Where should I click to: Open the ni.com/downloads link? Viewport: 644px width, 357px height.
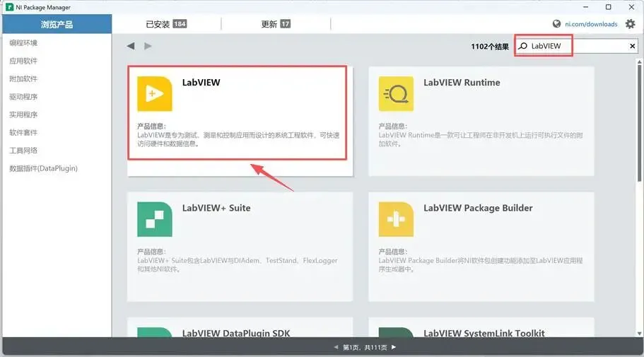(591, 24)
